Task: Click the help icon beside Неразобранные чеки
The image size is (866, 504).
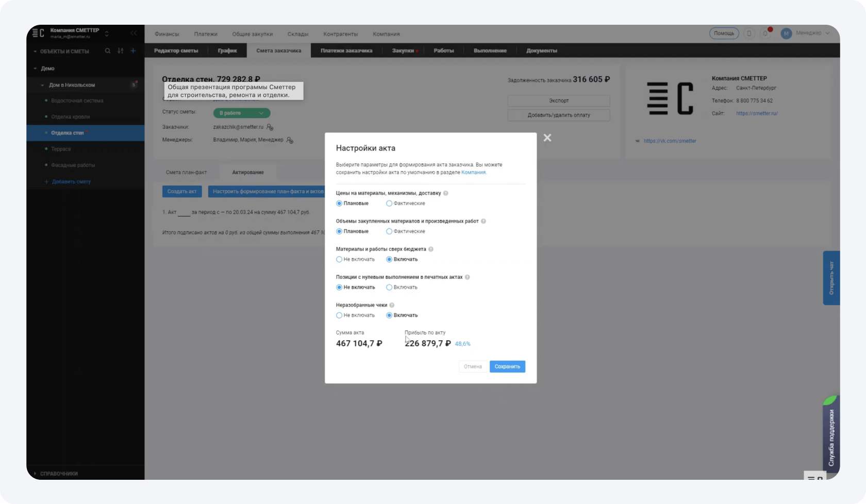Action: coord(392,305)
